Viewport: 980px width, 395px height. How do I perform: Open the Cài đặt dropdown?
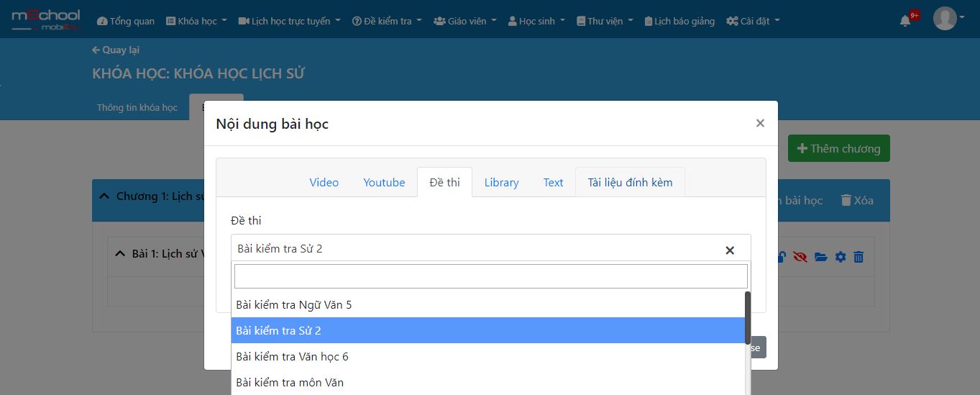click(753, 21)
